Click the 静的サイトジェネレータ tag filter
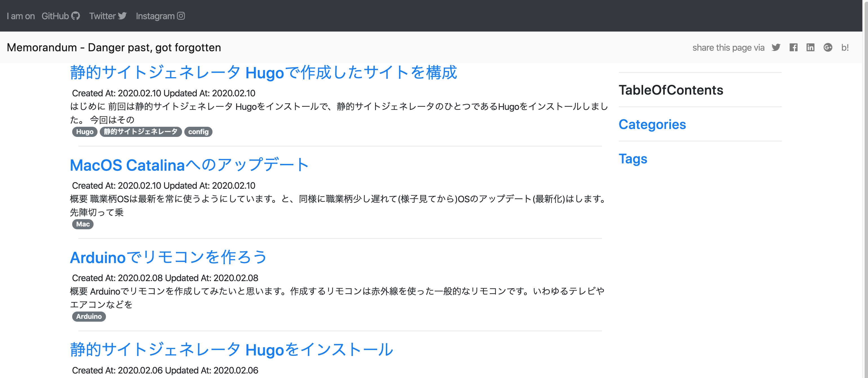Viewport: 868px width, 378px height. (x=141, y=132)
